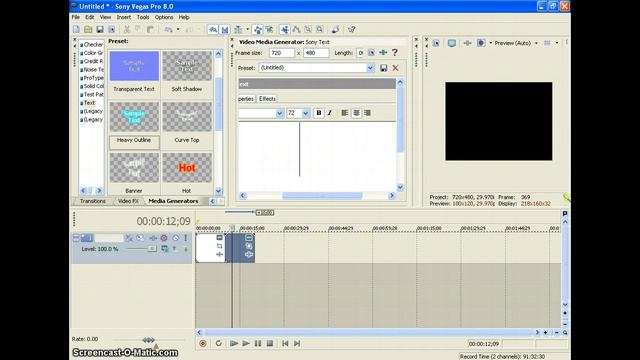Toggle Ignore Event Grouping button
This screenshot has height=360, width=640.
coord(269,29)
